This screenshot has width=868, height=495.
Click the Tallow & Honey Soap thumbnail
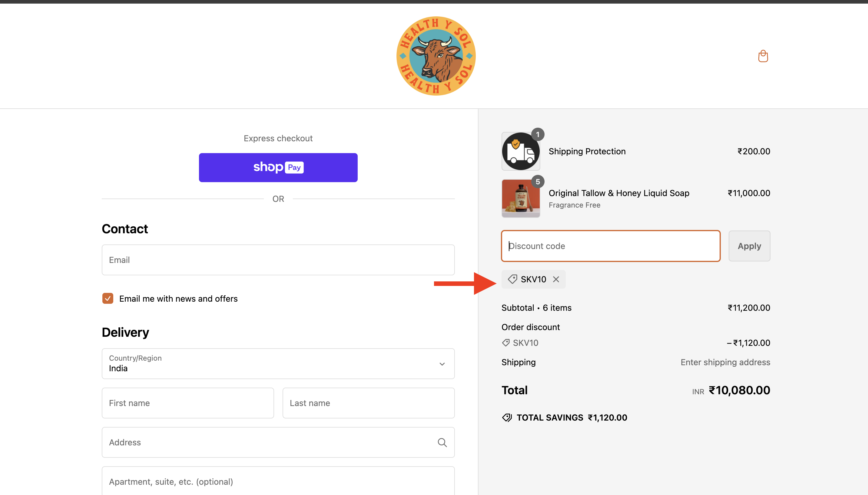click(x=521, y=198)
